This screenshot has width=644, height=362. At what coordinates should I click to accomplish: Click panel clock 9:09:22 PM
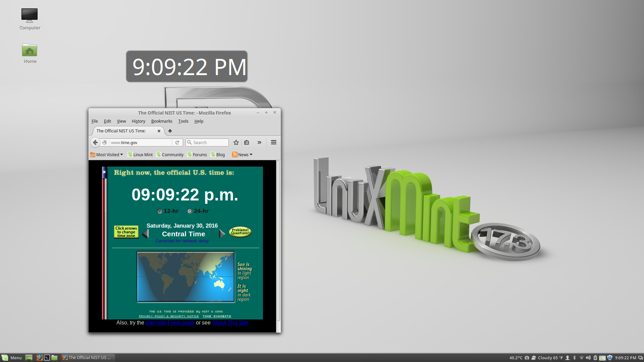[x=626, y=358]
